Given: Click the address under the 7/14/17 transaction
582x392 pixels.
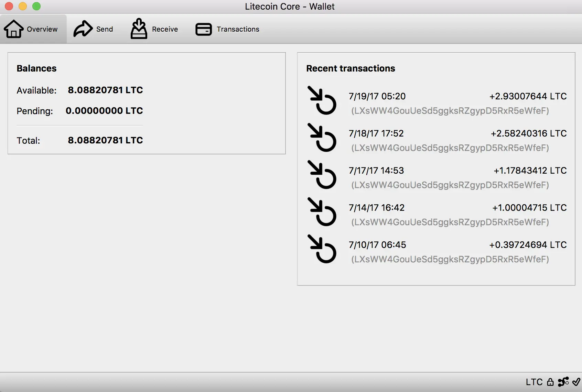Looking at the screenshot, I should tap(450, 222).
